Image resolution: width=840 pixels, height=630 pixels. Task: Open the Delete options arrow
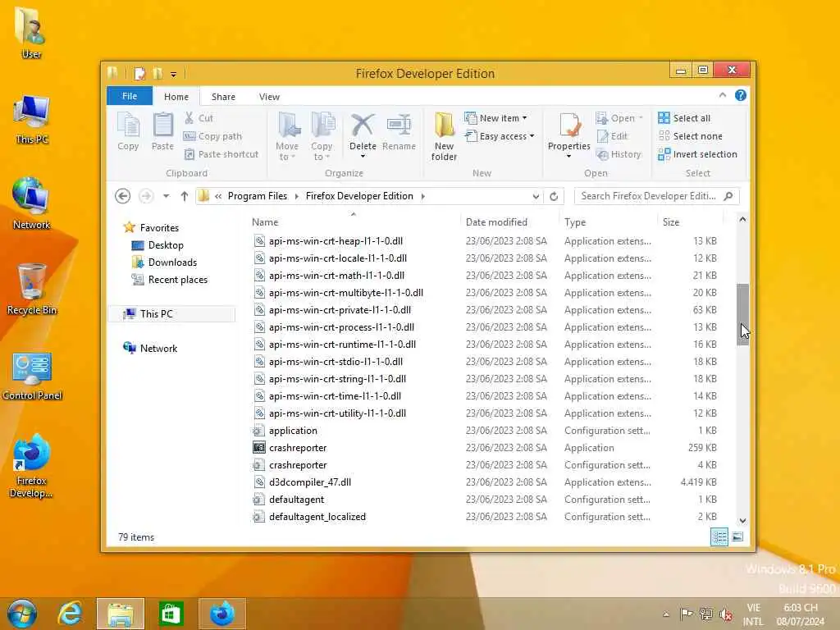(x=363, y=157)
